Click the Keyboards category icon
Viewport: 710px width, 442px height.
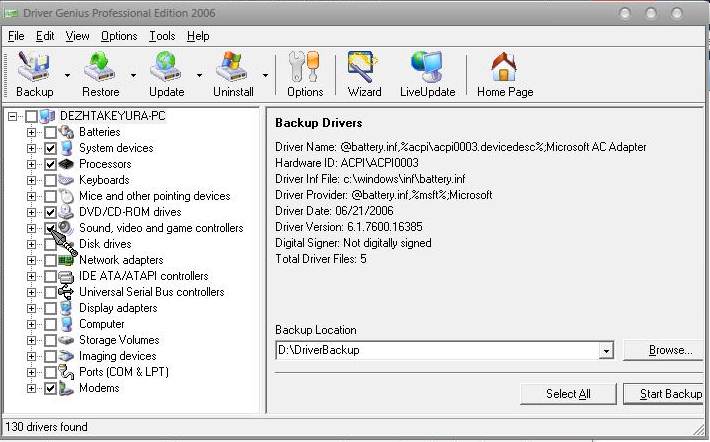pyautogui.click(x=66, y=180)
